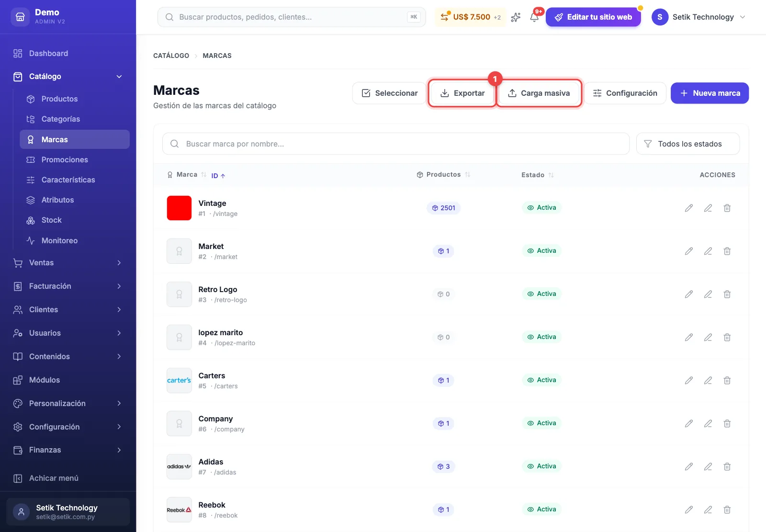Enable selection mode with Seleccionar button
The height and width of the screenshot is (532, 766).
point(389,93)
